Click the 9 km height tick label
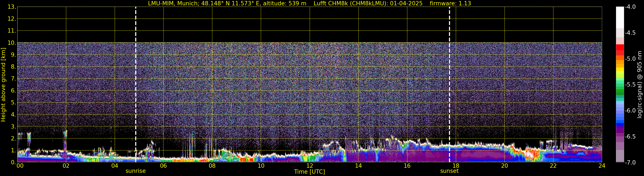 point(13,55)
